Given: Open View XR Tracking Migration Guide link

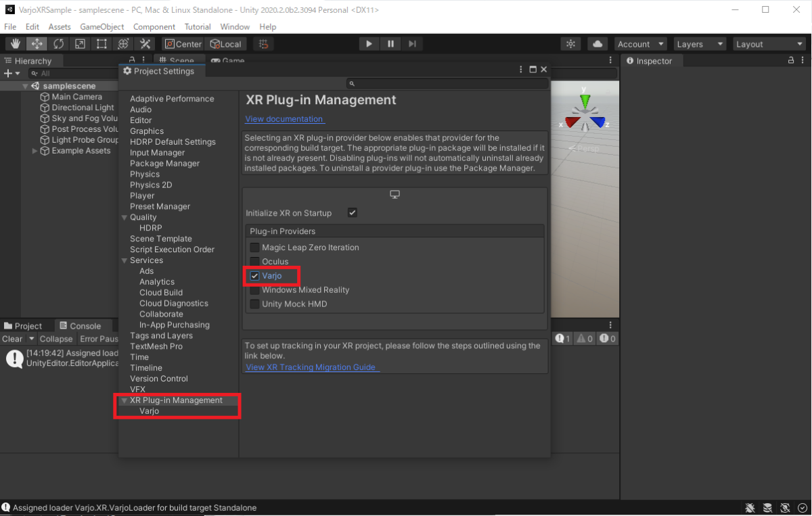Looking at the screenshot, I should point(311,367).
